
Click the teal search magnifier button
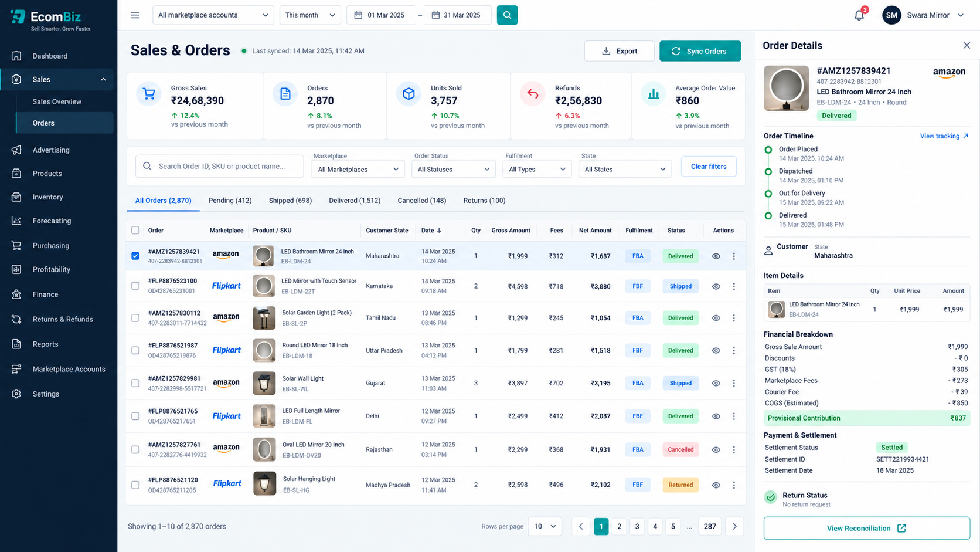click(507, 15)
